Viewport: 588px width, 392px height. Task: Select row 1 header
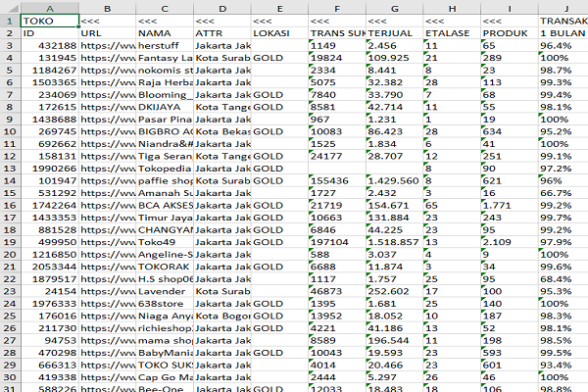(x=10, y=21)
